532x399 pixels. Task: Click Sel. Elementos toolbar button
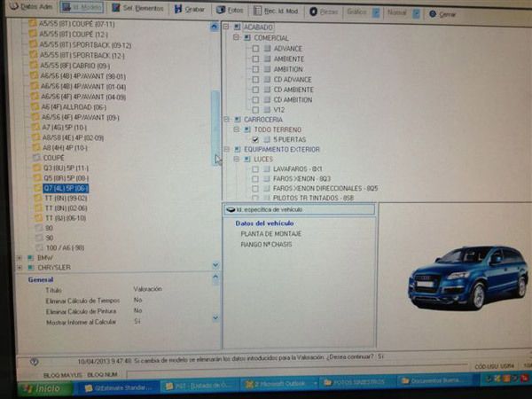138,8
